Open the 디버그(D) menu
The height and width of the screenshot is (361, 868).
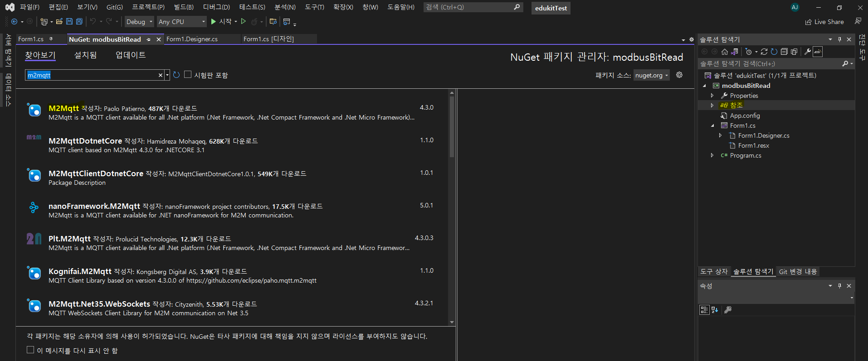(216, 7)
